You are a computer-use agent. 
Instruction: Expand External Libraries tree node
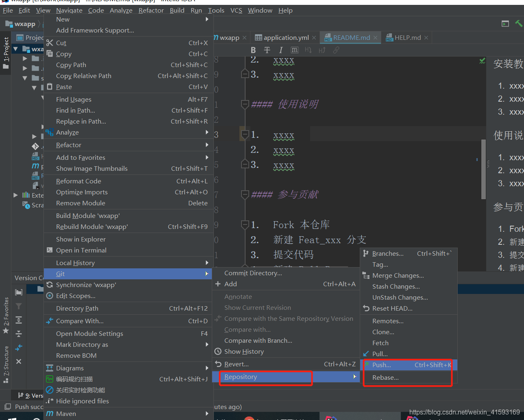[x=15, y=195]
